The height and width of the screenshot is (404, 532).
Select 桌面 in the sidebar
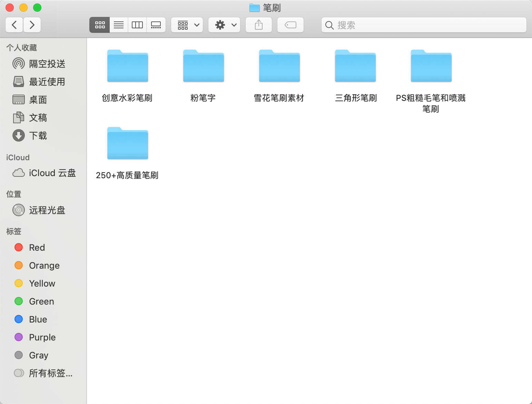(x=38, y=100)
